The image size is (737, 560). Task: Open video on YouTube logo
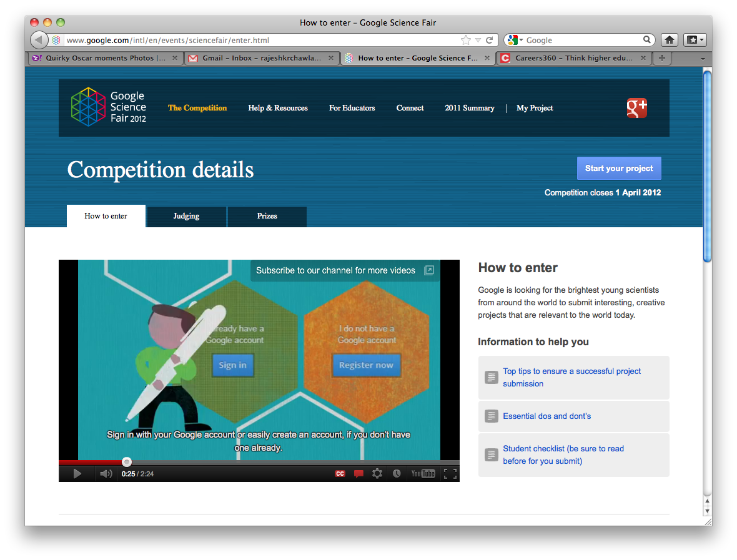tap(423, 474)
